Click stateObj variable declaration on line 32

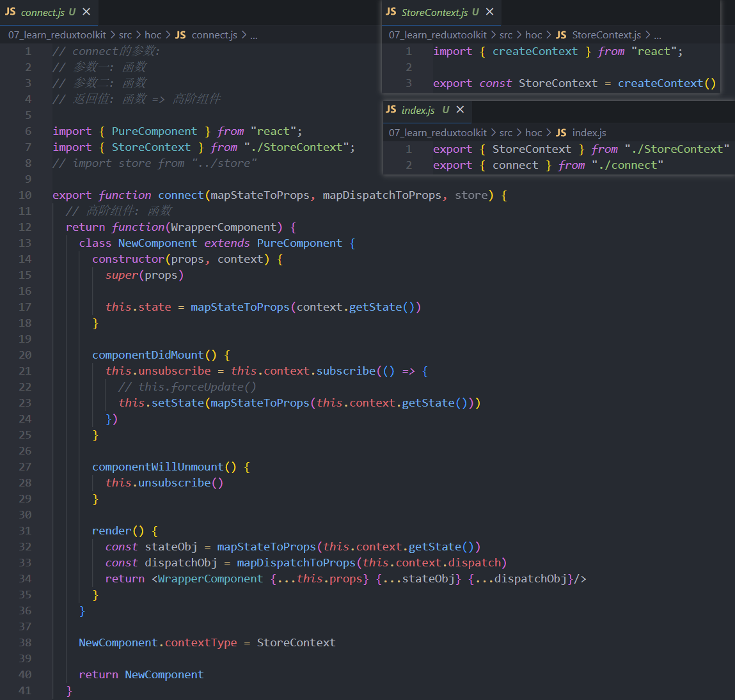tap(171, 547)
